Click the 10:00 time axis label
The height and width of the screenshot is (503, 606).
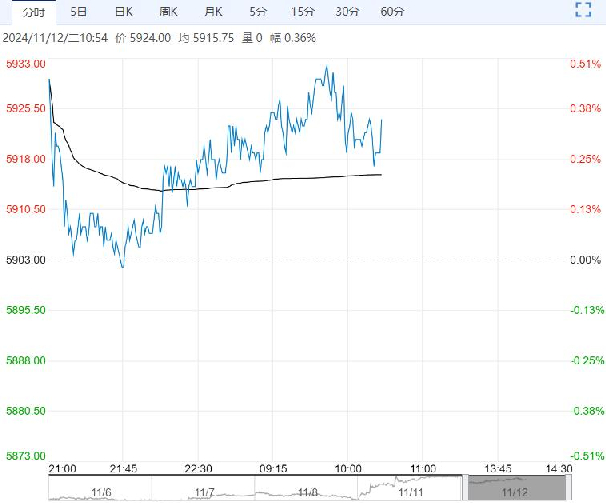point(348,469)
